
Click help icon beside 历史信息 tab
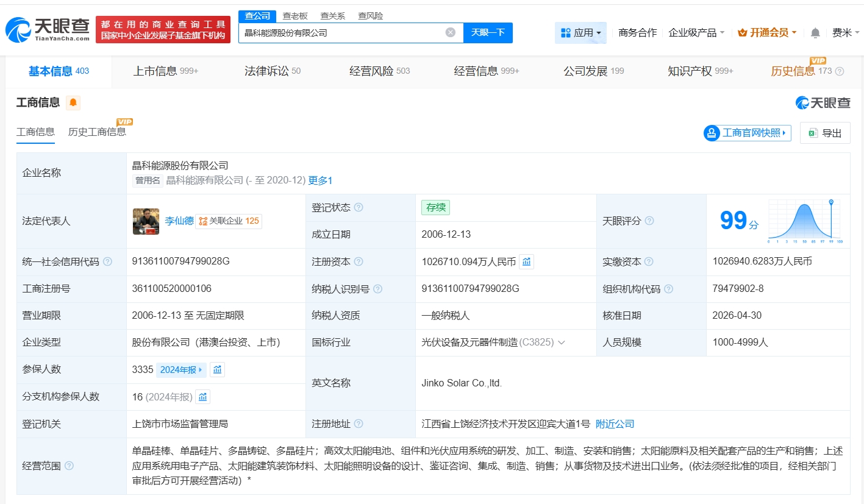pos(840,71)
